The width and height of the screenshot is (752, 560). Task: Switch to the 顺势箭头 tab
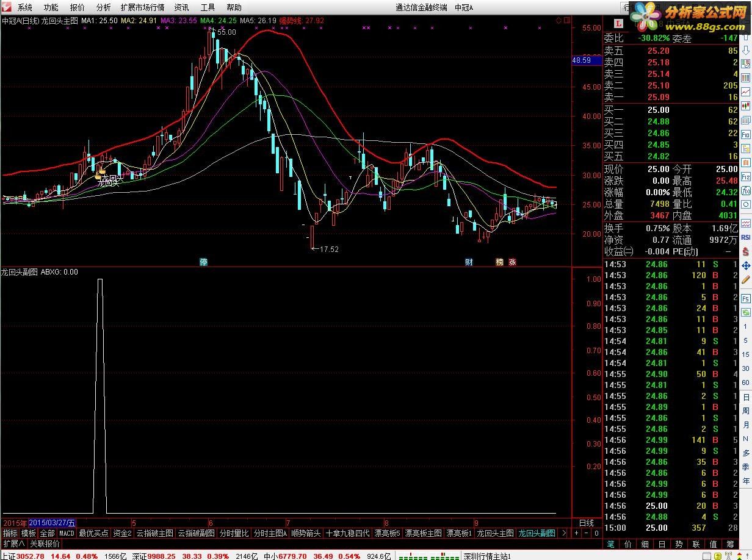coord(306,533)
